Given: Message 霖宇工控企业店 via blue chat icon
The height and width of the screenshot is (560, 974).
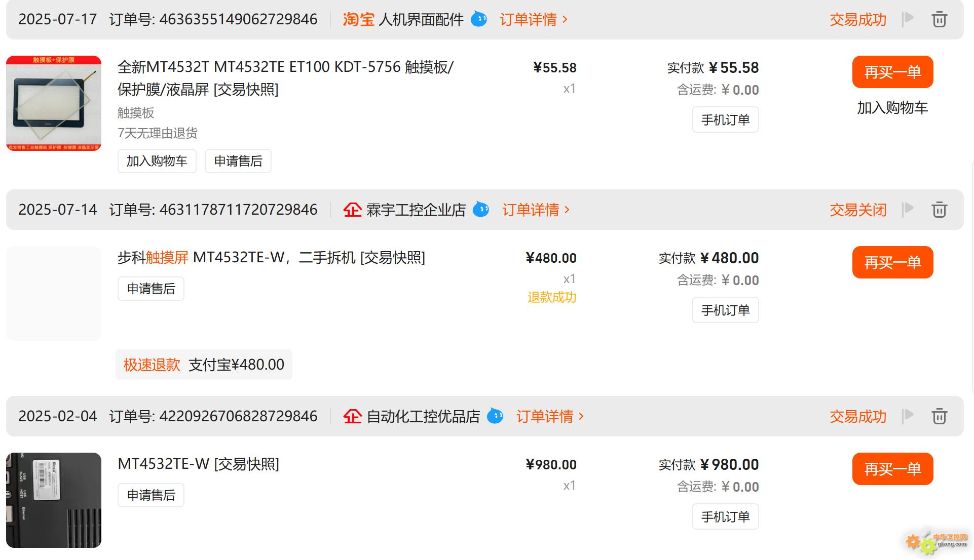Looking at the screenshot, I should (x=481, y=210).
